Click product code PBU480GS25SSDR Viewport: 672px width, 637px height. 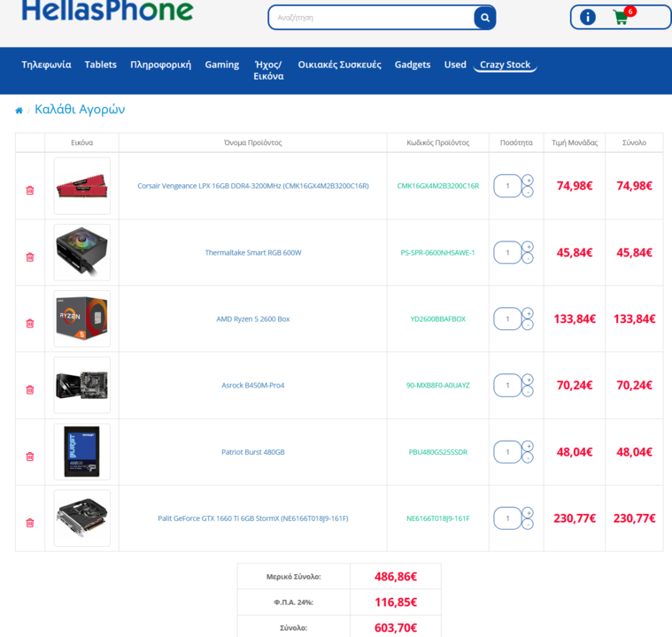[438, 452]
